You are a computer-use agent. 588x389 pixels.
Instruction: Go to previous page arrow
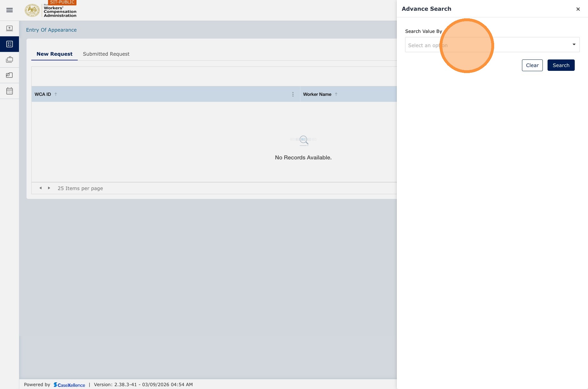point(40,188)
